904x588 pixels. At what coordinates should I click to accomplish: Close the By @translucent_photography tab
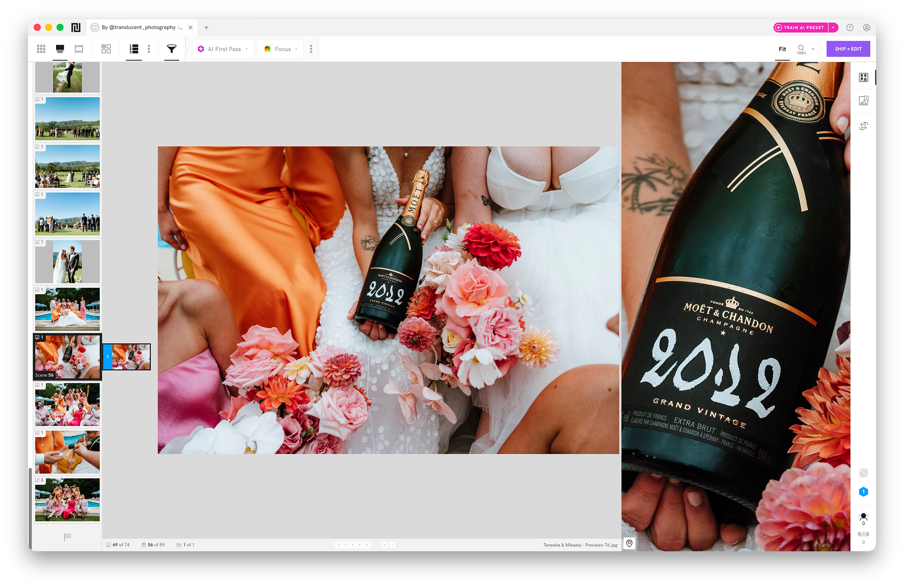(191, 27)
